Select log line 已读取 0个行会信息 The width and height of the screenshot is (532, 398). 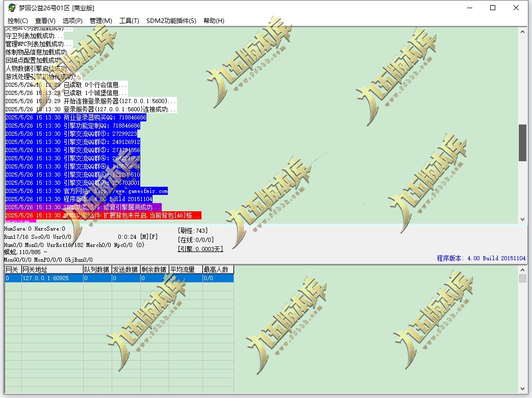[66, 85]
